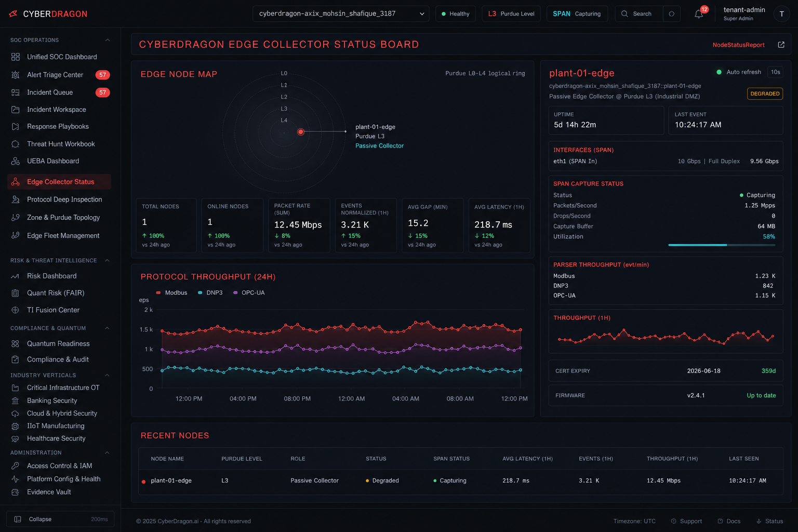Open UEBA Dashboard icon

coord(16,161)
